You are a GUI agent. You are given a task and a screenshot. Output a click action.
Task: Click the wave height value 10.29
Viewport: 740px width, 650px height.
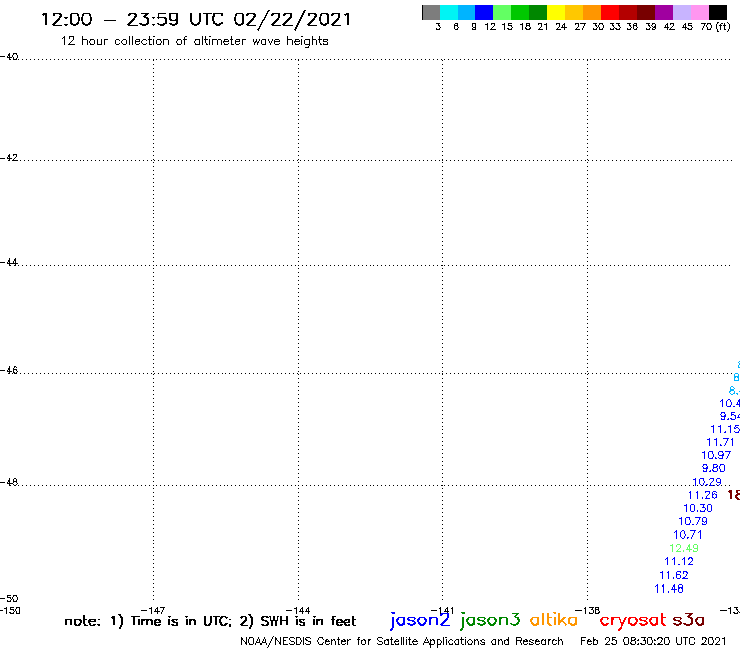tap(707, 482)
